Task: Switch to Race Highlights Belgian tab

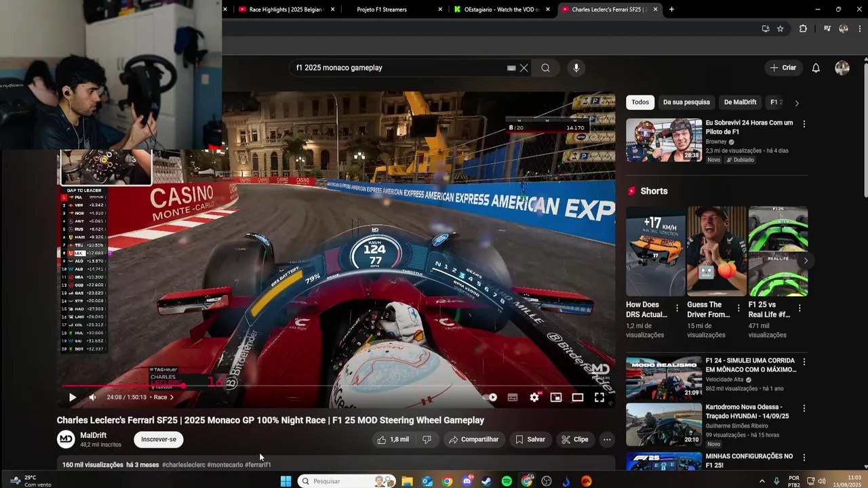Action: pyautogui.click(x=286, y=9)
